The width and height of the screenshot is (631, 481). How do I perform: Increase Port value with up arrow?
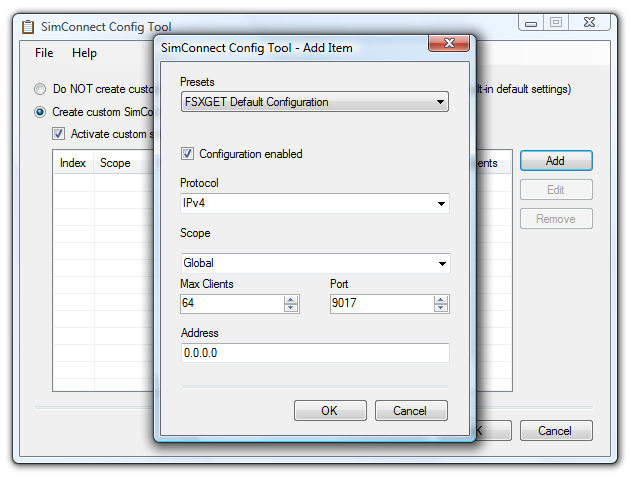tap(441, 300)
